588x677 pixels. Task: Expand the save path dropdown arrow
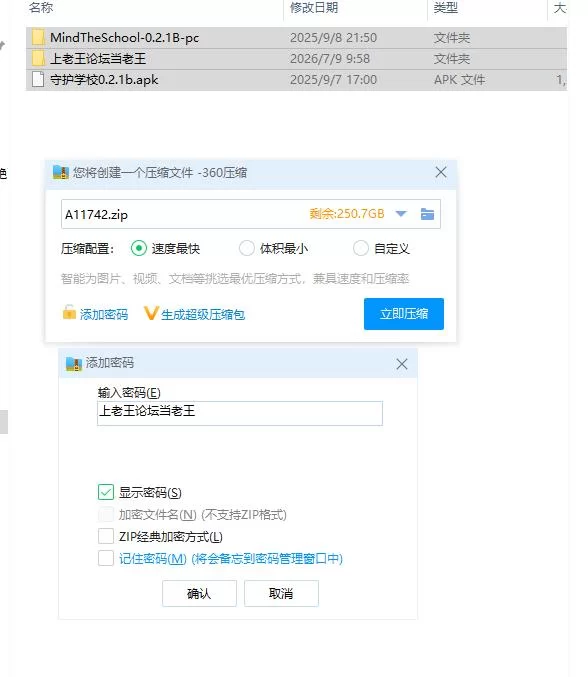(x=401, y=214)
